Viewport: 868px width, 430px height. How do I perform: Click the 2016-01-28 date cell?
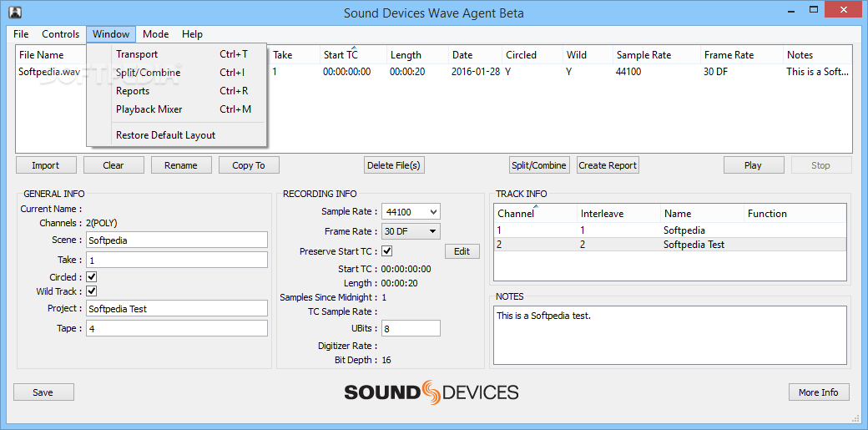coord(476,72)
